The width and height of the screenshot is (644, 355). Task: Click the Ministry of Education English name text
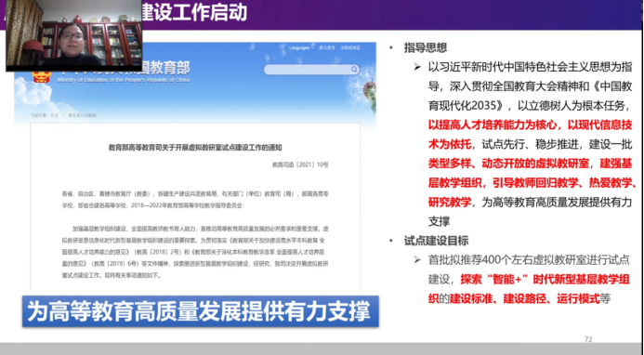(124, 80)
